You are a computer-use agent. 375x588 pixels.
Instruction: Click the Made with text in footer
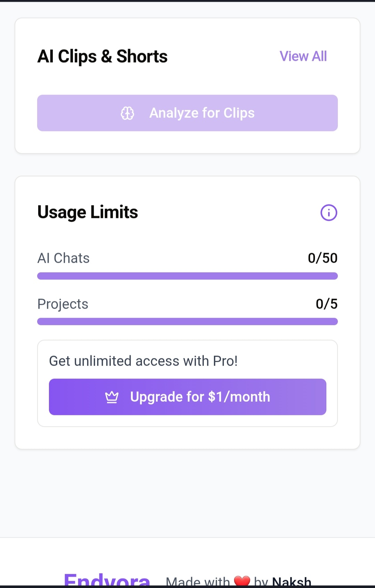pos(198,581)
